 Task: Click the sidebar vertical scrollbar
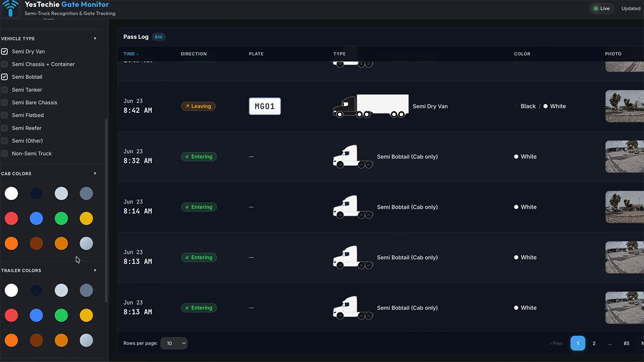[107, 211]
